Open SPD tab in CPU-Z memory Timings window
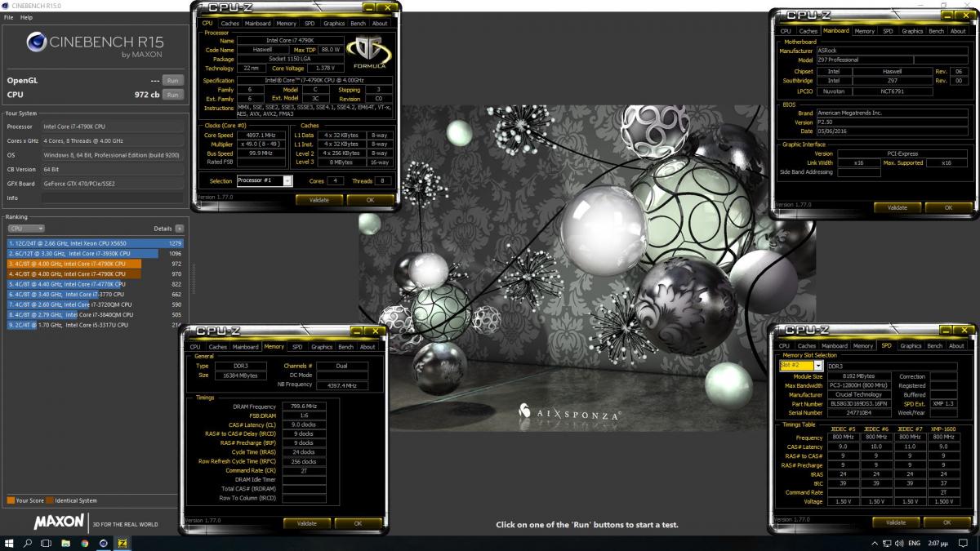This screenshot has height=551, width=980. click(297, 347)
